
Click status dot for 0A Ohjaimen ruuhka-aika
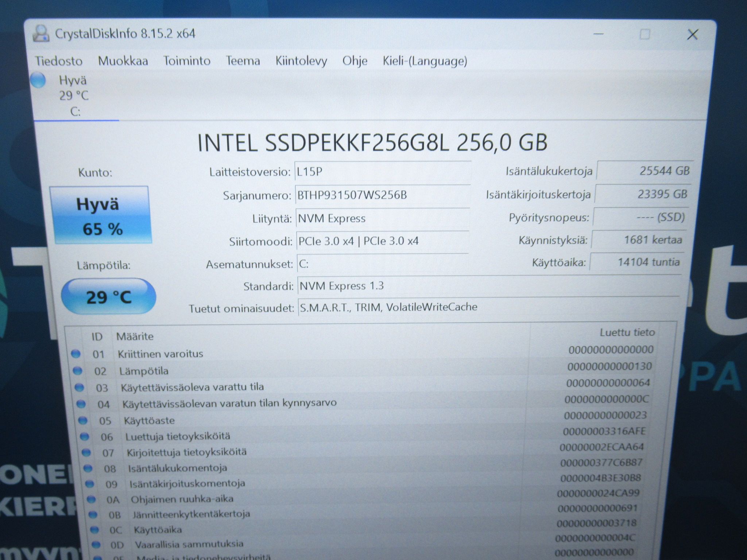click(92, 499)
